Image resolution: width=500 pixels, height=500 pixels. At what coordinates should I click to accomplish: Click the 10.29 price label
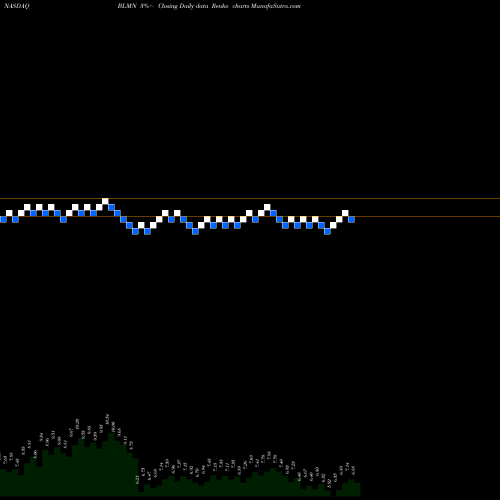coord(77,424)
